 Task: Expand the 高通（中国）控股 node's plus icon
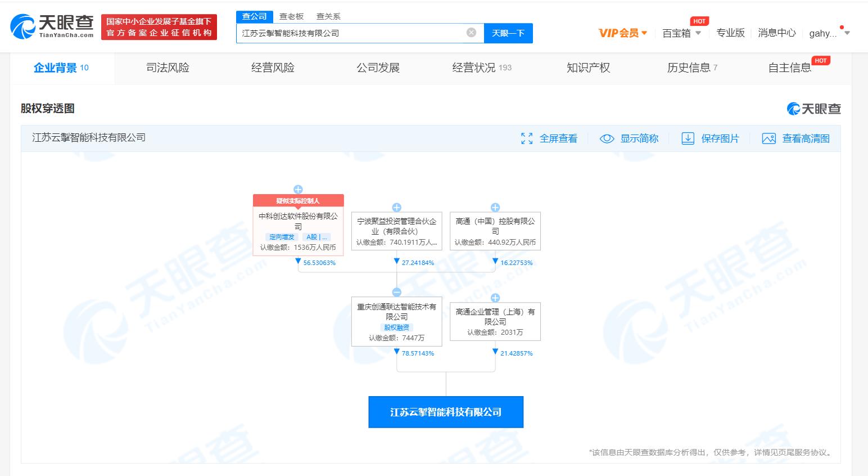[x=495, y=208]
